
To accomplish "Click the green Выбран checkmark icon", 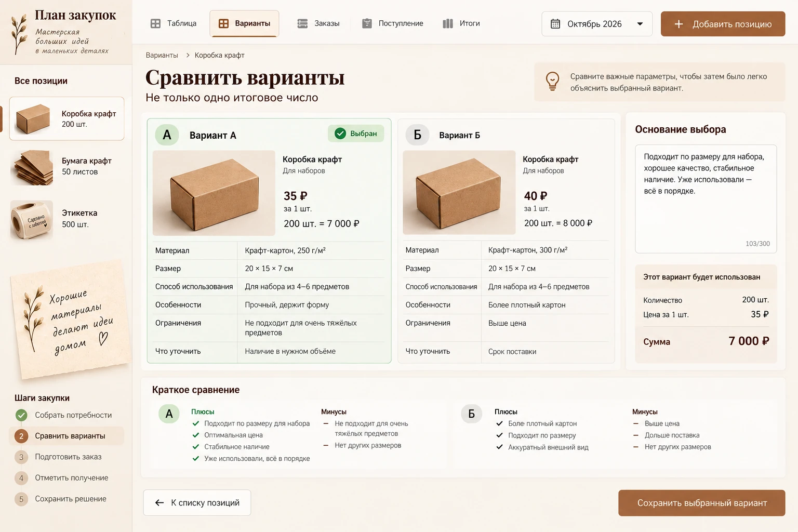I will coord(340,134).
